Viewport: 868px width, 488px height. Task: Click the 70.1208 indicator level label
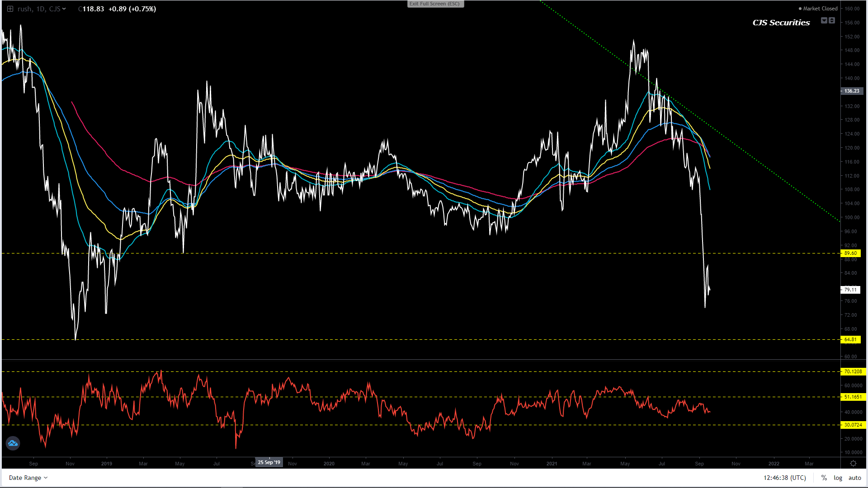click(853, 371)
